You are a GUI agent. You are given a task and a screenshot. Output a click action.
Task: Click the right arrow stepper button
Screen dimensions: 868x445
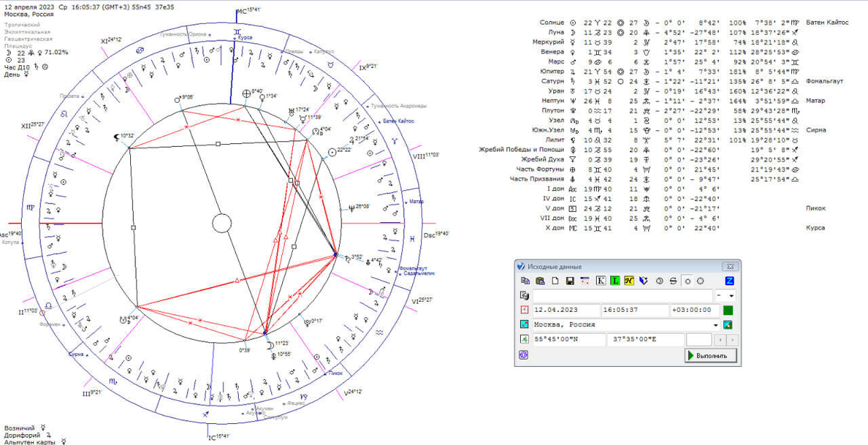(732, 339)
